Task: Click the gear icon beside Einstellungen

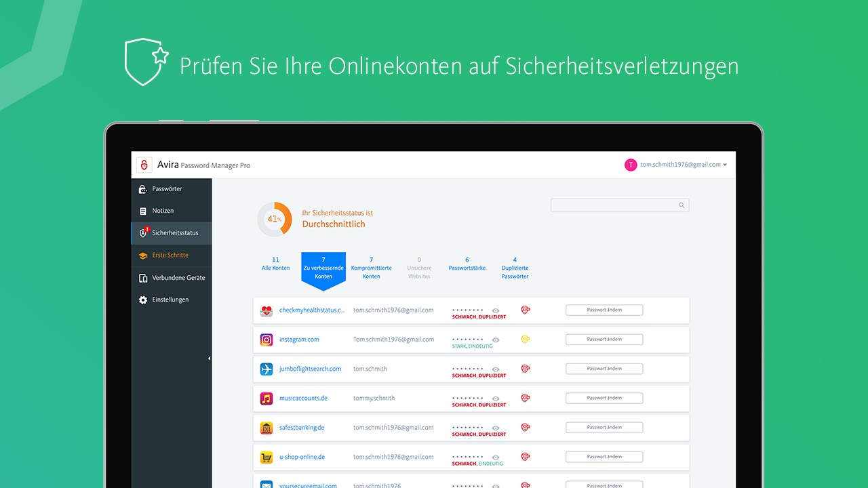Action: pyautogui.click(x=143, y=300)
